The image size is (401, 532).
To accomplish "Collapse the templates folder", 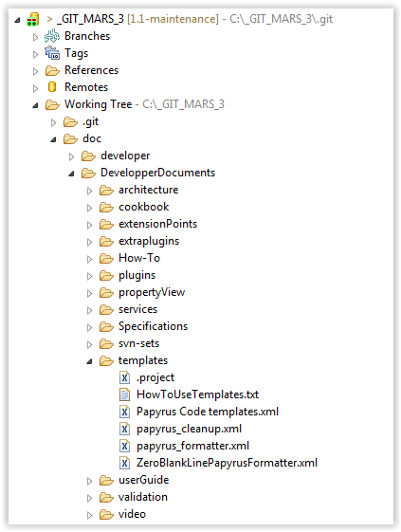I will [89, 361].
